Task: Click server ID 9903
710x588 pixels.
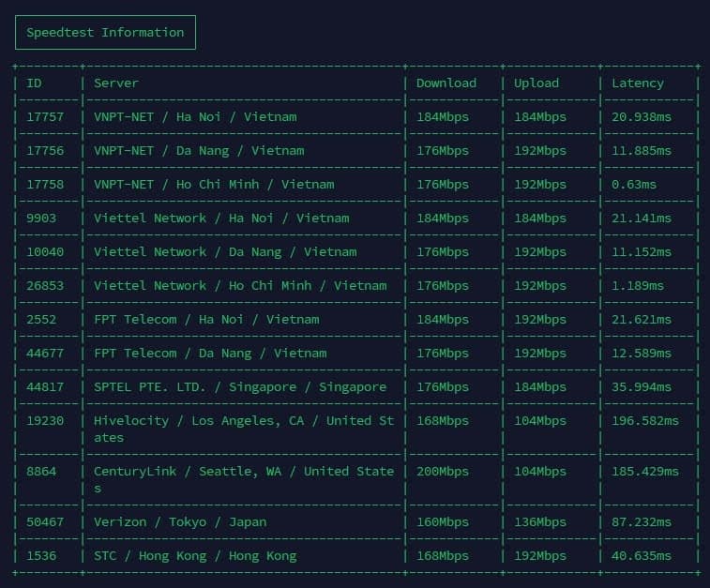Action: (x=41, y=219)
